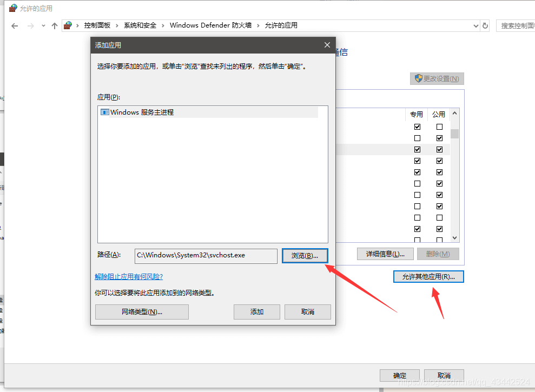535x392 pixels.
Task: Click the Windows 服务主进程 app icon in the list
Action: tap(105, 112)
